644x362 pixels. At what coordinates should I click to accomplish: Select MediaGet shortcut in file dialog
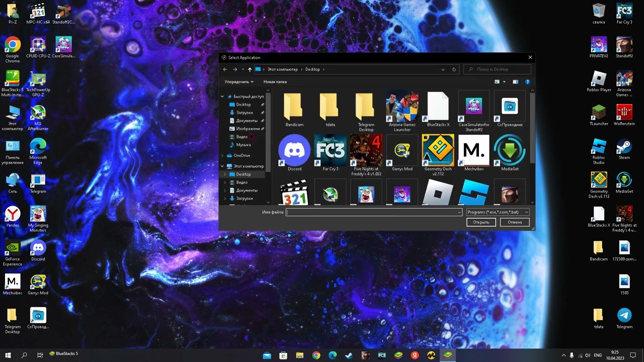coord(510,153)
